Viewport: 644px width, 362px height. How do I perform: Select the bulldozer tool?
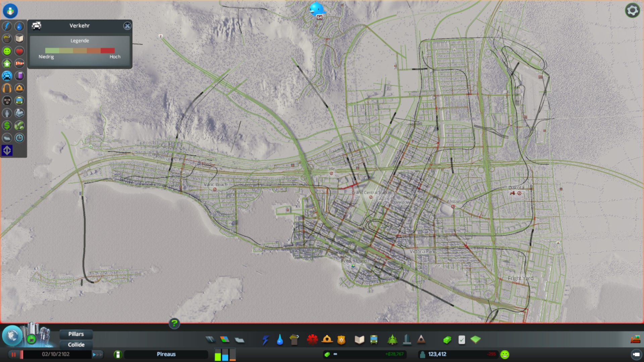click(x=635, y=340)
